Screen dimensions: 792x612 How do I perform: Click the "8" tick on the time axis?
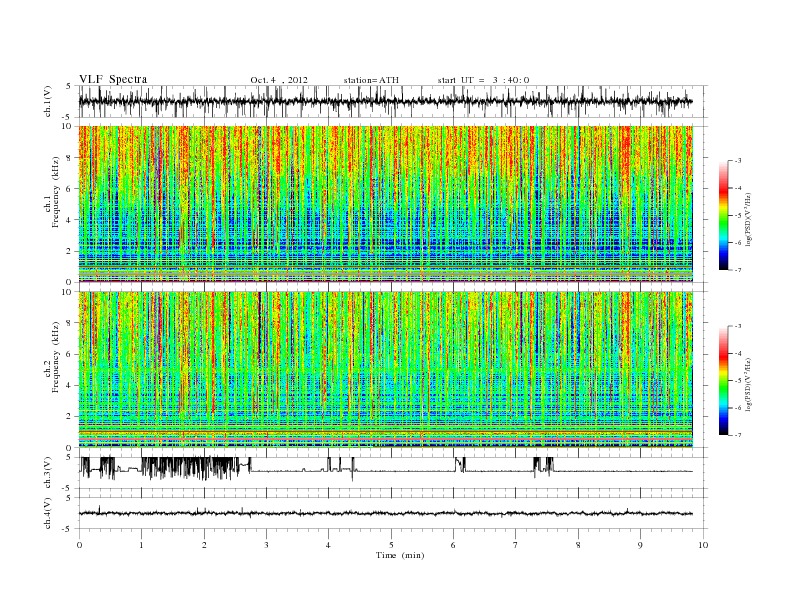(x=578, y=545)
